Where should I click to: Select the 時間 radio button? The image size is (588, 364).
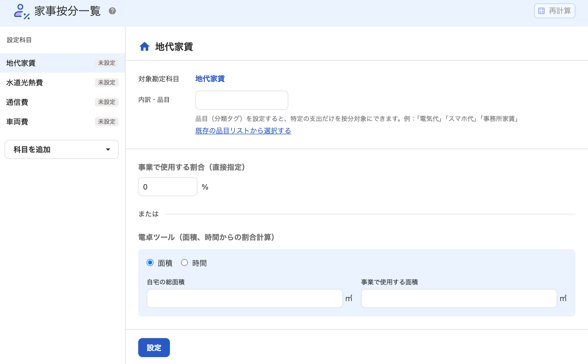pyautogui.click(x=184, y=262)
